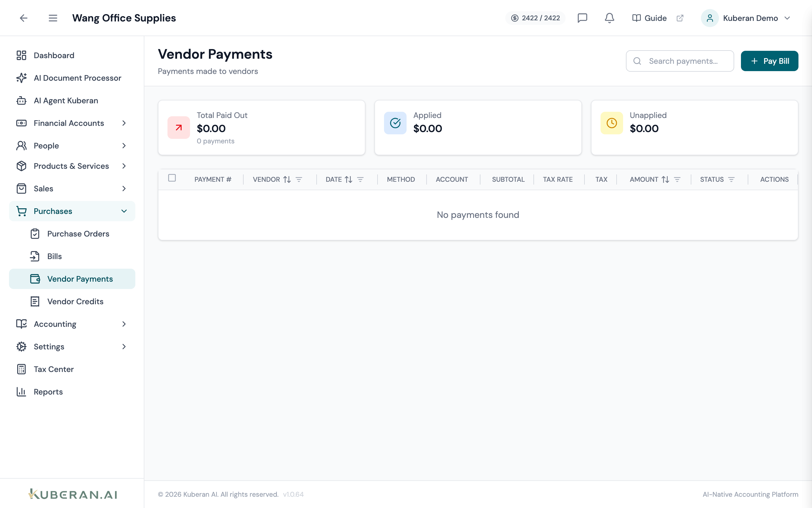Click the ACTIONS column header
Screen dimensions: 812x508
[775, 179]
